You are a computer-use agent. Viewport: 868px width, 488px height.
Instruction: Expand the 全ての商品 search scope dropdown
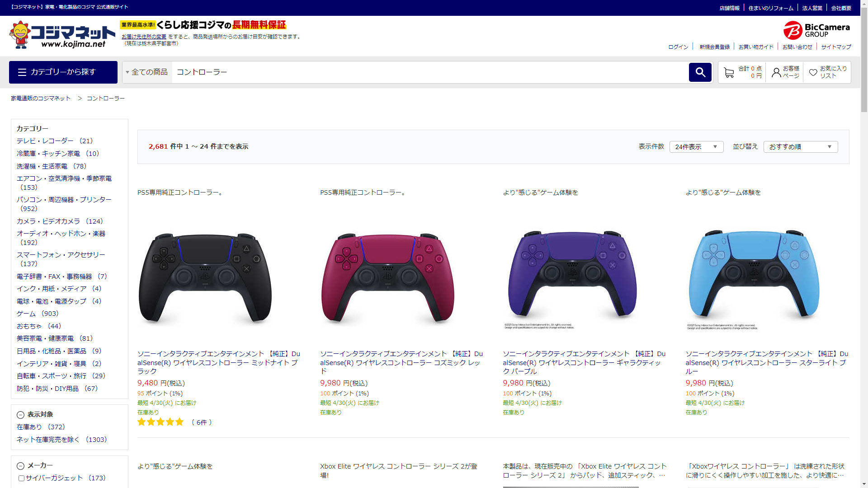tap(146, 72)
